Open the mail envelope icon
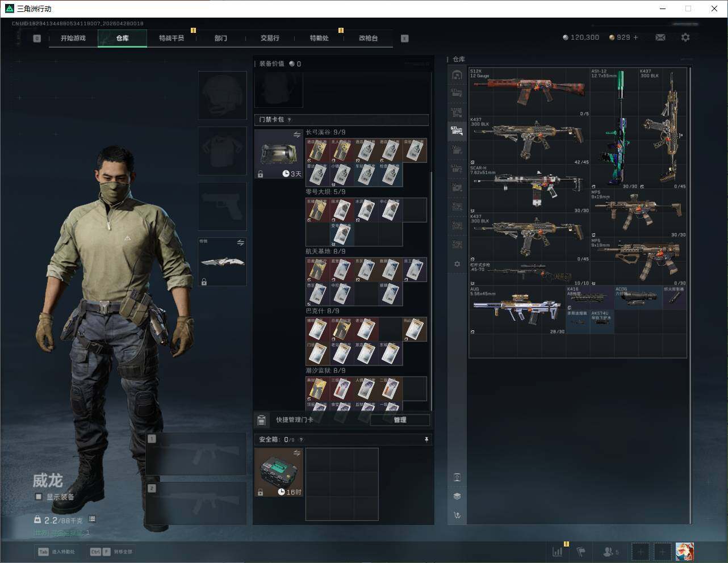The width and height of the screenshot is (728, 563). point(660,37)
